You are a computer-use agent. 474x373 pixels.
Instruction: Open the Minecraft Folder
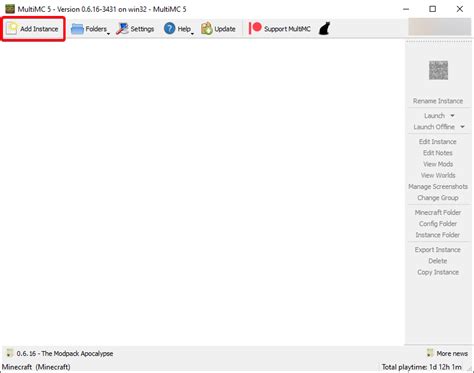tap(438, 213)
